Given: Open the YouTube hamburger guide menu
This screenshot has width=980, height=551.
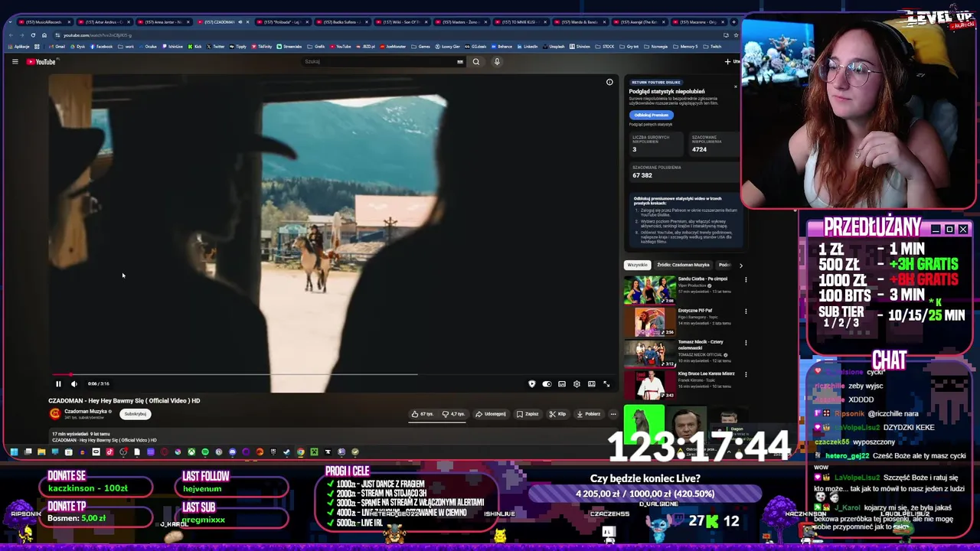Looking at the screenshot, I should pyautogui.click(x=15, y=61).
